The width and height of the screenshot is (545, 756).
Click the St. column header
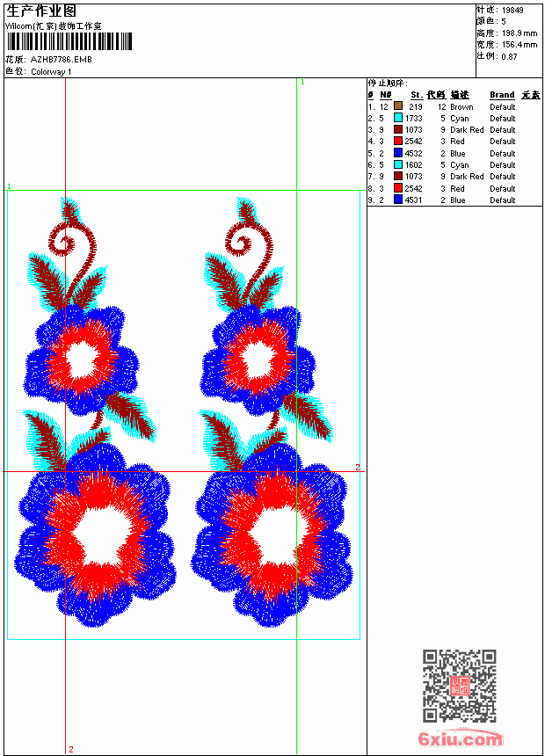pyautogui.click(x=417, y=95)
